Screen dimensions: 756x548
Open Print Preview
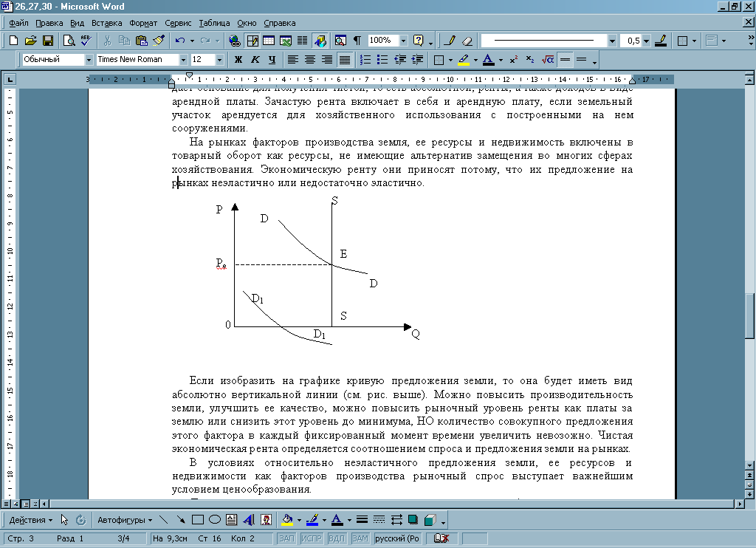(69, 41)
